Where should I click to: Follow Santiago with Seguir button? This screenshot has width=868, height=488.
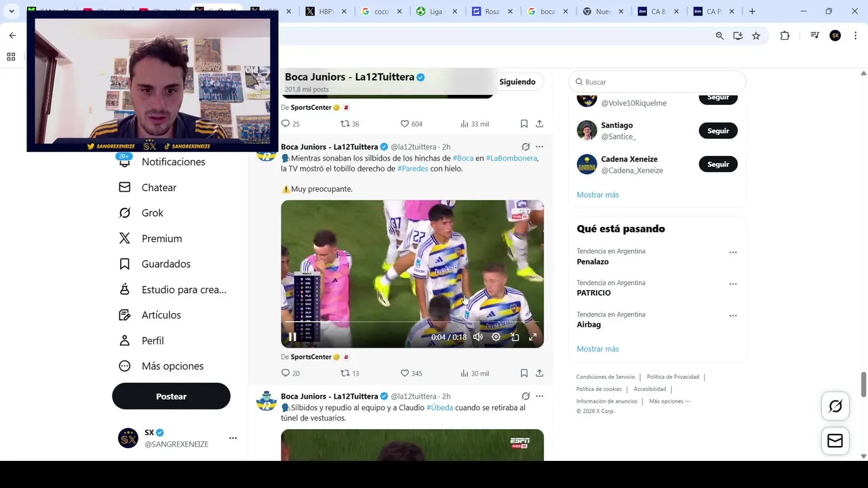[x=718, y=130]
